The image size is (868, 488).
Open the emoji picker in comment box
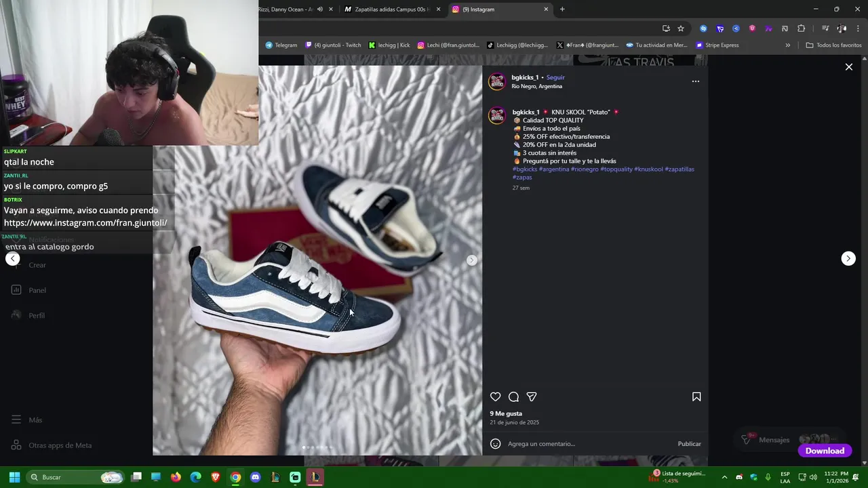tap(496, 444)
